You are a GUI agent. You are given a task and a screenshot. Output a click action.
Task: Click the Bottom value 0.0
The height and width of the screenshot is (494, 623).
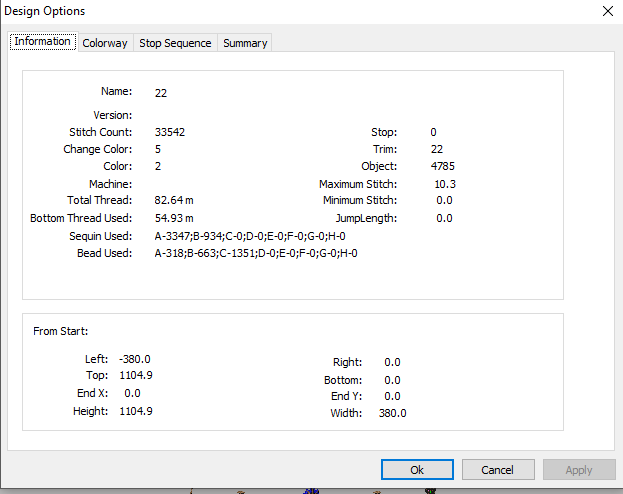point(393,380)
